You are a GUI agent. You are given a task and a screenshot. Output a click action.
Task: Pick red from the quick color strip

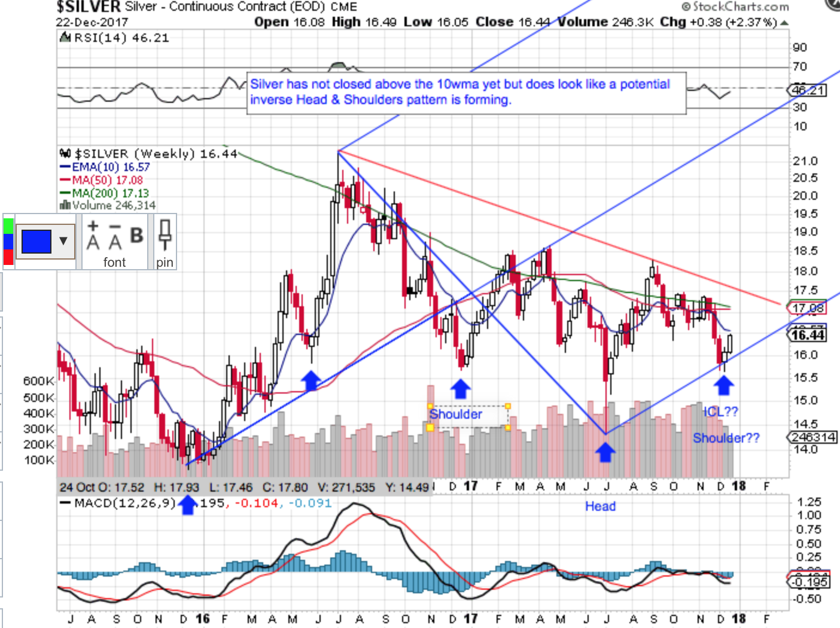[8, 258]
